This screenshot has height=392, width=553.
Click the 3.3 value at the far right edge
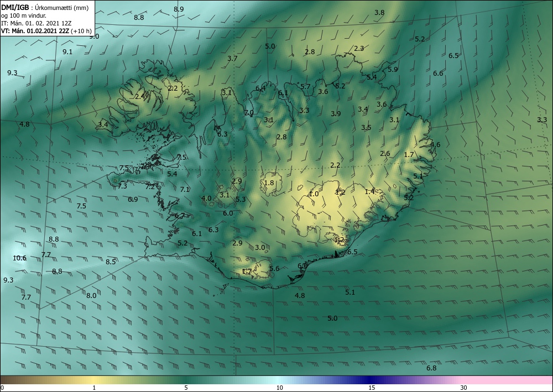(542, 120)
